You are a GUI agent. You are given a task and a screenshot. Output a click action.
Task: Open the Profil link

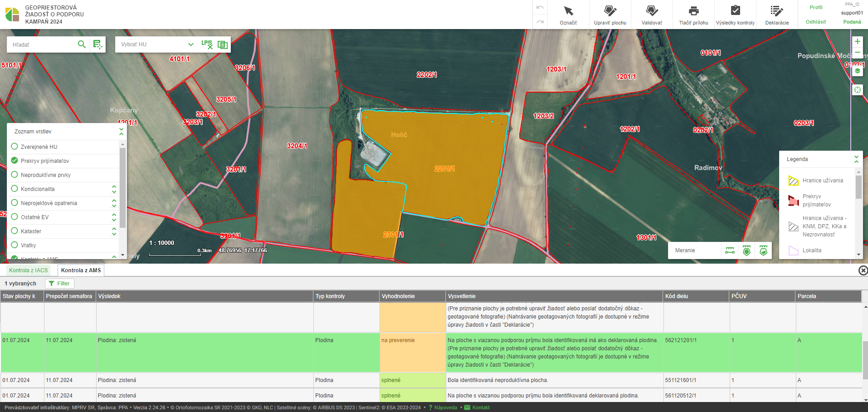(816, 7)
